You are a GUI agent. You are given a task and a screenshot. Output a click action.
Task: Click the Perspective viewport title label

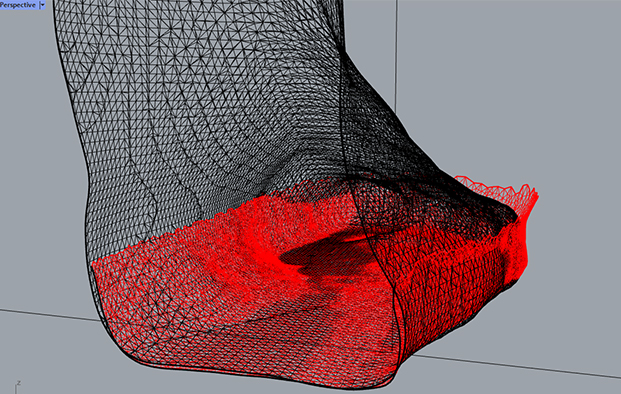(x=18, y=5)
